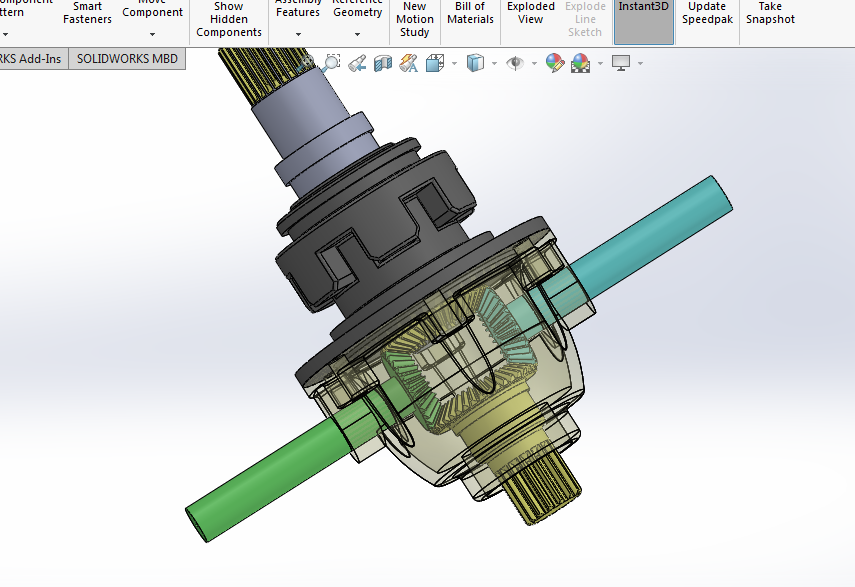Screen dimensions: 855x587
Task: Switch to the SOLIDWORKS MBD tab
Action: click(126, 58)
